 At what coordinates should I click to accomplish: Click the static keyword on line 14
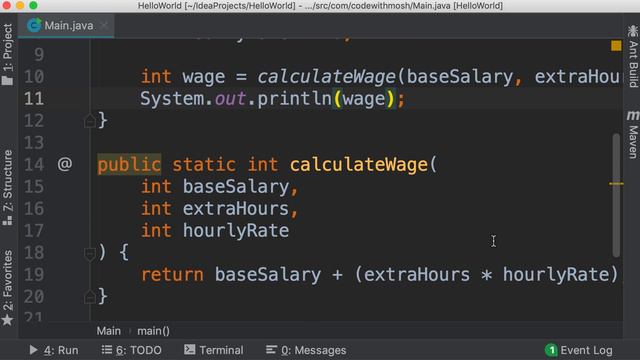[x=204, y=165]
